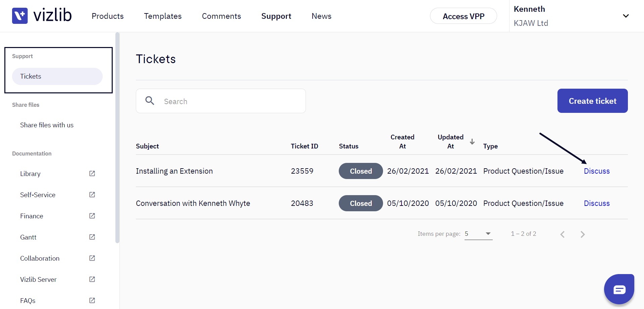Image resolution: width=644 pixels, height=309 pixels.
Task: Click the Created At column header
Action: [402, 141]
